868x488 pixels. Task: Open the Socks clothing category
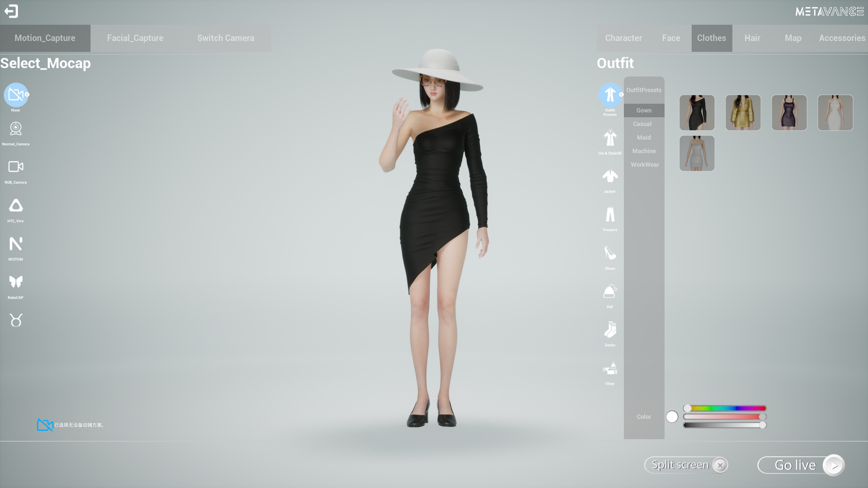pos(610,330)
